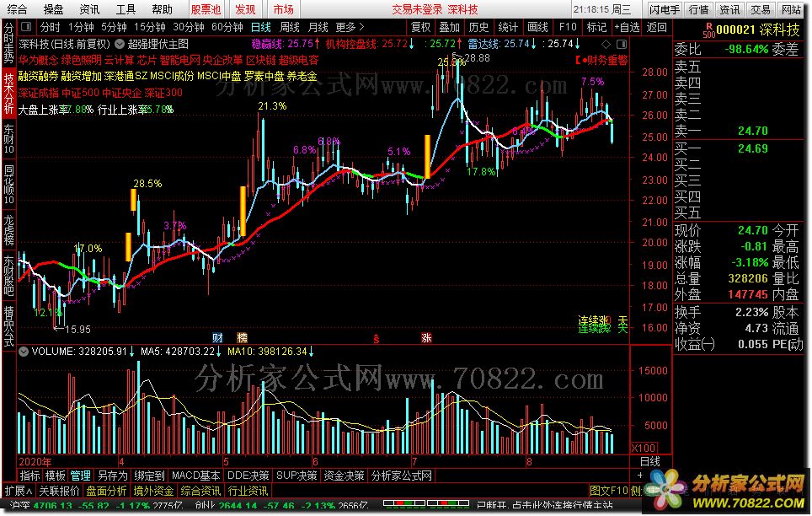Click the 绑定到 button
Image resolution: width=812 pixels, height=516 pixels.
point(150,475)
